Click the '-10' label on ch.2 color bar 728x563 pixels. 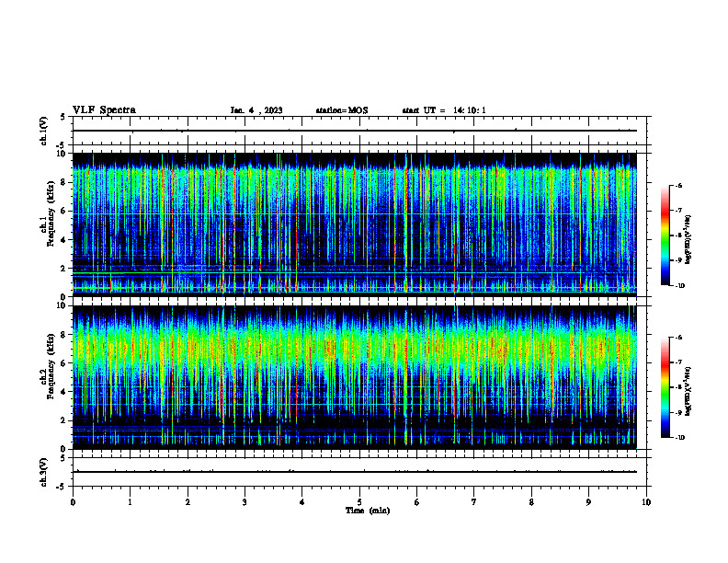(x=679, y=438)
